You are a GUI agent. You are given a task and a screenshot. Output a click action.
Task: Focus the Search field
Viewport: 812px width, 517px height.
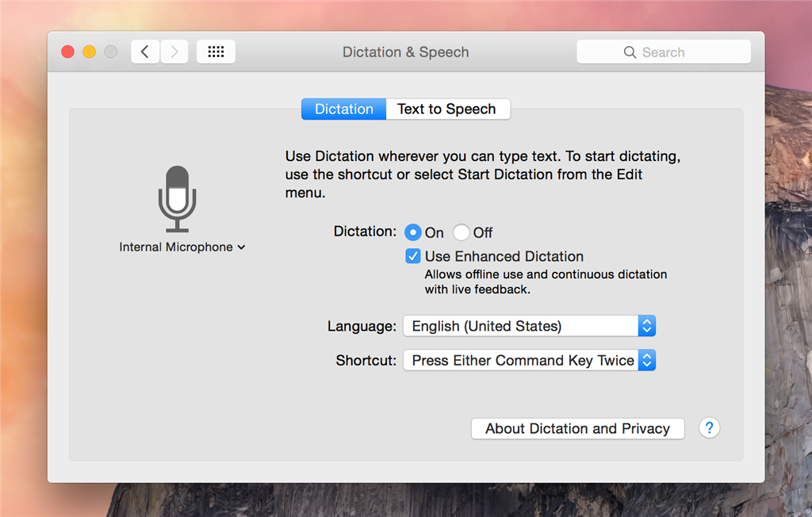[x=664, y=52]
